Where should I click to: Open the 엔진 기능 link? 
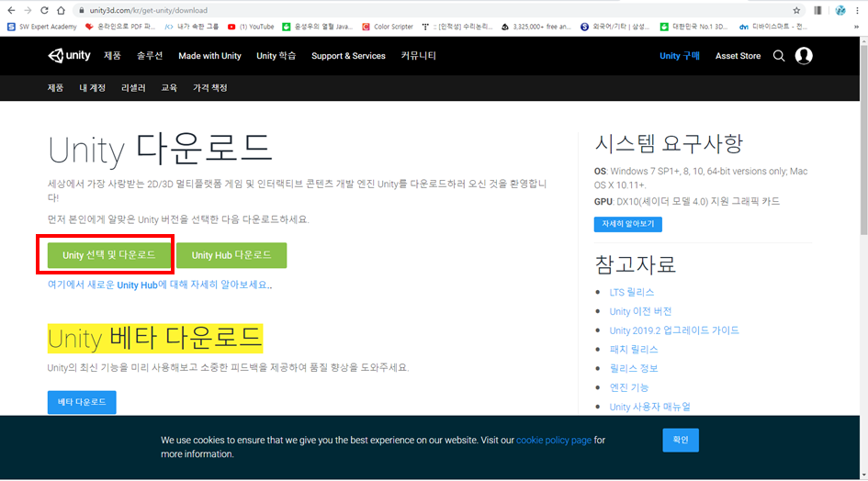coord(629,387)
